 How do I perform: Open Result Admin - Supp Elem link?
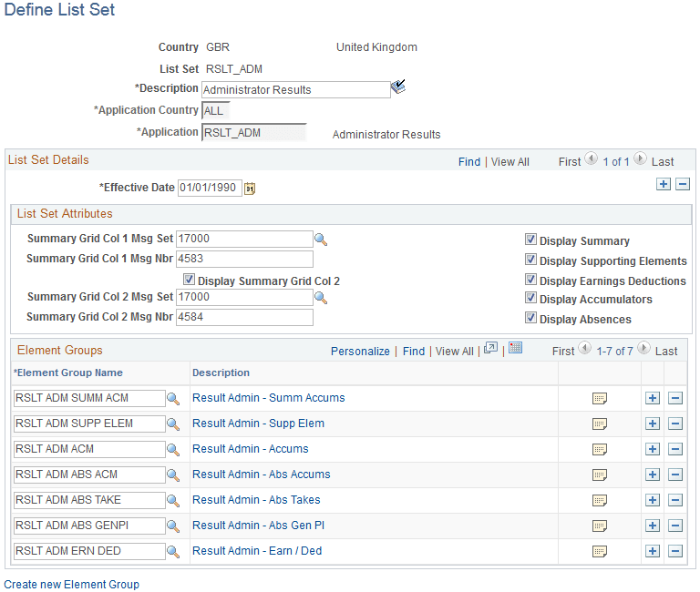tap(258, 424)
